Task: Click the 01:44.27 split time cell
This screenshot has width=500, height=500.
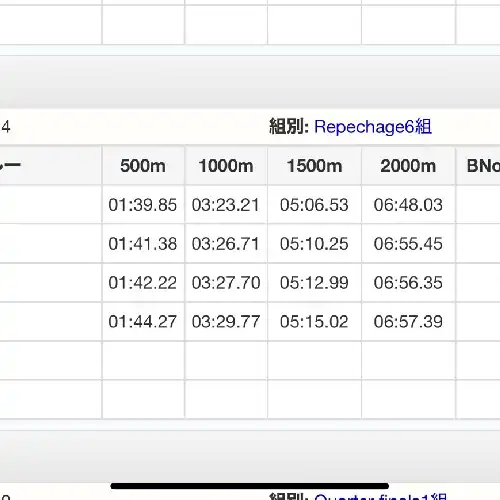Action: tap(143, 322)
